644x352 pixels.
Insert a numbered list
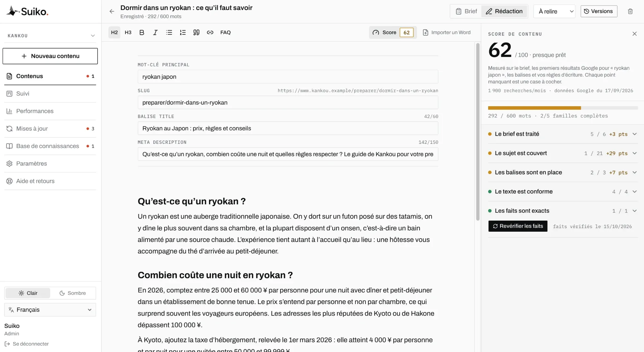[x=183, y=32]
